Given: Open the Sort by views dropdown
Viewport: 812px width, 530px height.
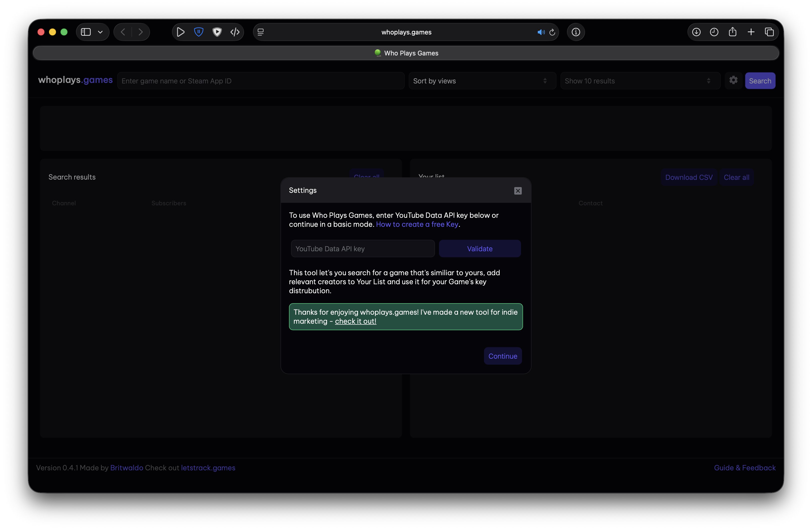Looking at the screenshot, I should (482, 81).
